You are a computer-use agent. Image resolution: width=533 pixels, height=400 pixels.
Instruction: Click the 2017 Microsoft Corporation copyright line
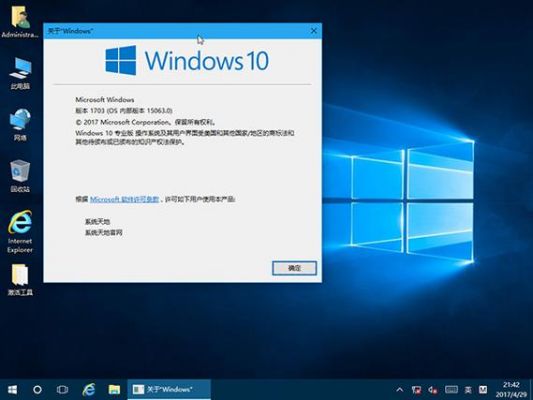pyautogui.click(x=145, y=122)
